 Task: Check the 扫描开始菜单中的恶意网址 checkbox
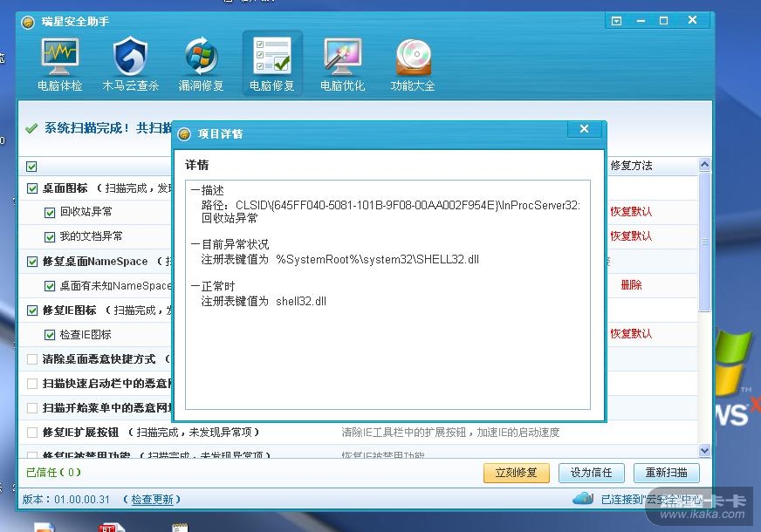32,408
